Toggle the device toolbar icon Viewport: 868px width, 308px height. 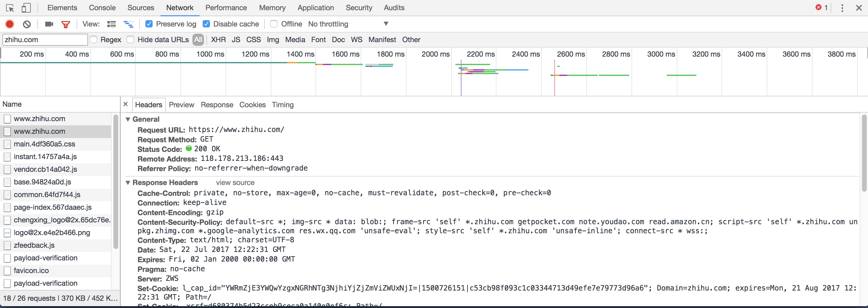point(26,8)
